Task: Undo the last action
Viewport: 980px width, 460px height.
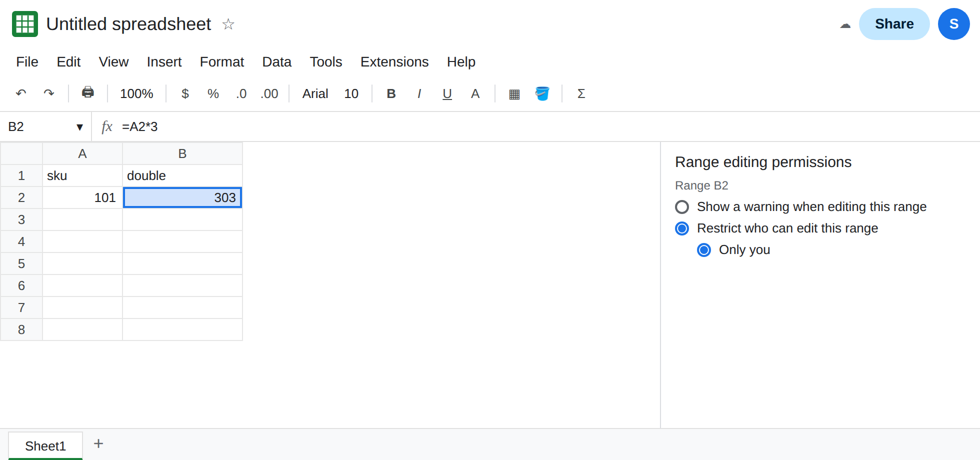Action: coord(21,93)
